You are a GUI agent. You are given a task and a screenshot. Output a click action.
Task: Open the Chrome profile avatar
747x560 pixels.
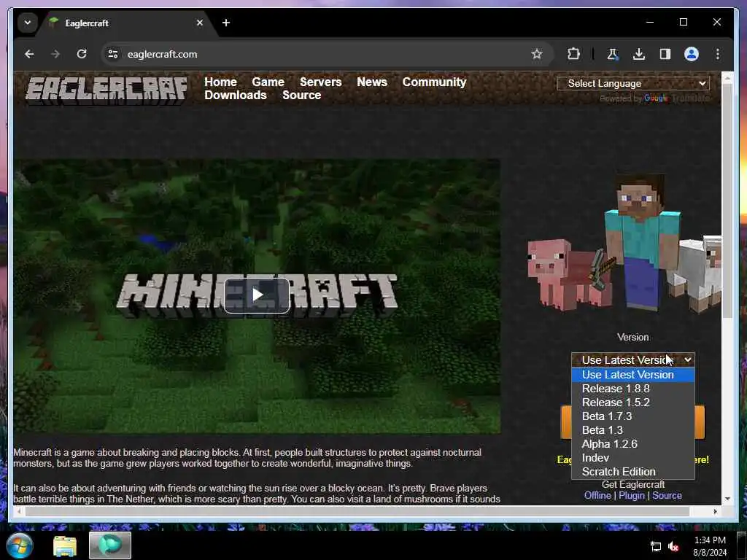point(692,54)
